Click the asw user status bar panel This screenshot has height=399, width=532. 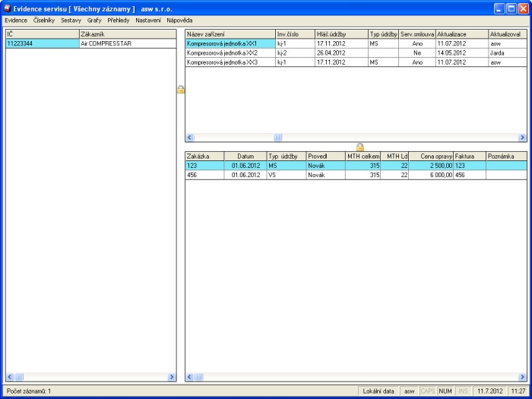(409, 391)
